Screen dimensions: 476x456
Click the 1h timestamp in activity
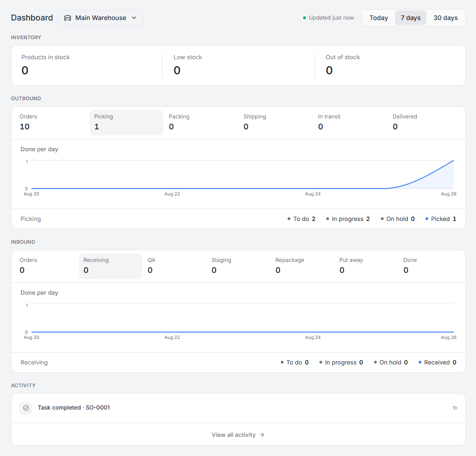click(455, 408)
